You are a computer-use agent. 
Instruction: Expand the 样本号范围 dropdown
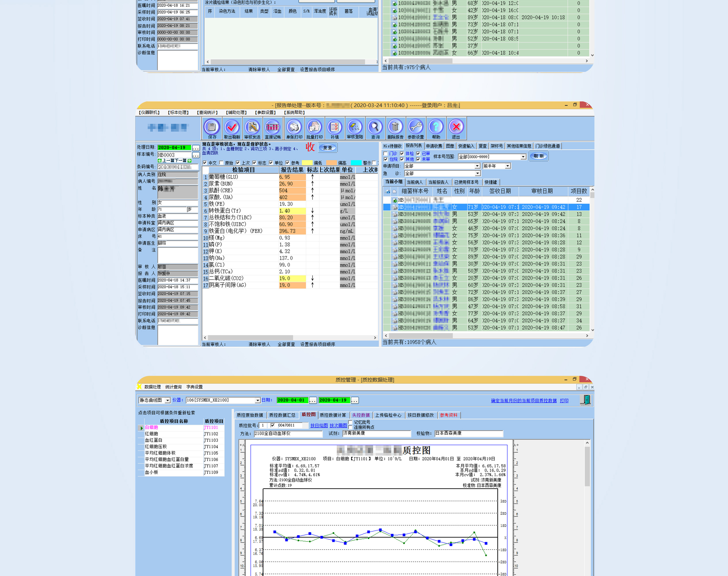pos(523,157)
